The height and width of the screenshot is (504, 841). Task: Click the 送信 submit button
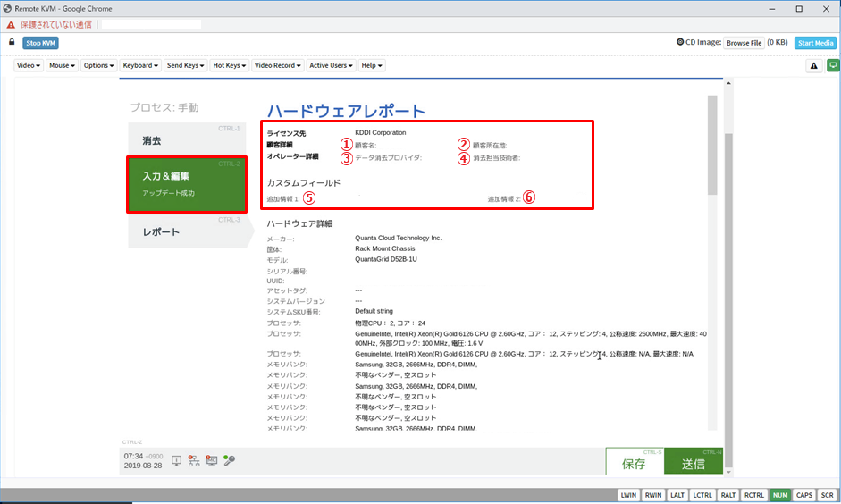693,465
